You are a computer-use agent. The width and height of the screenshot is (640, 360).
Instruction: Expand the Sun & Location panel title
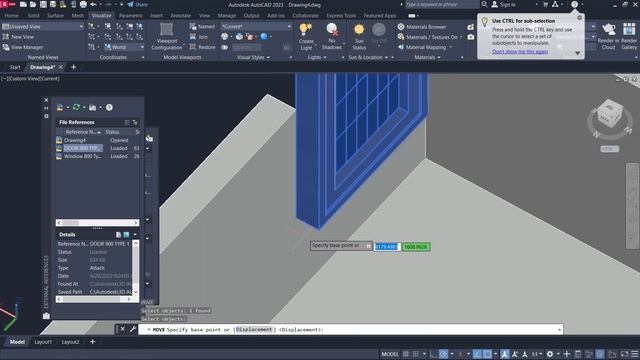pyautogui.click(x=368, y=57)
